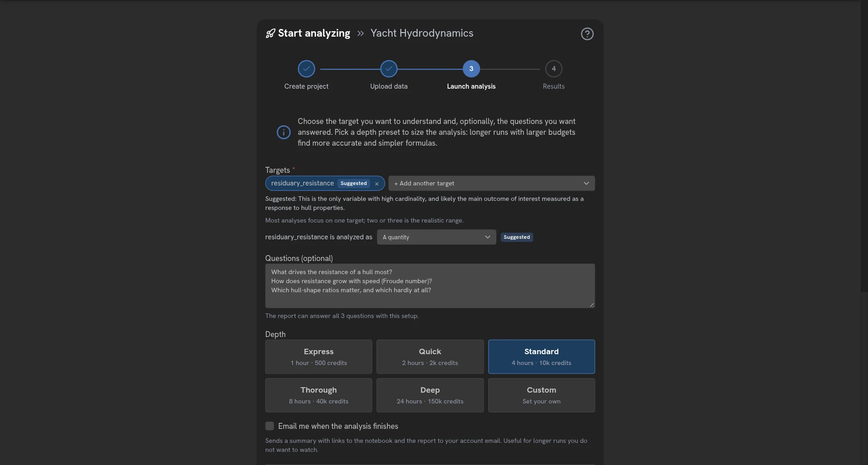Viewport: 868px width, 465px height.
Task: Click the Create project step checkmark
Action: coord(306,69)
